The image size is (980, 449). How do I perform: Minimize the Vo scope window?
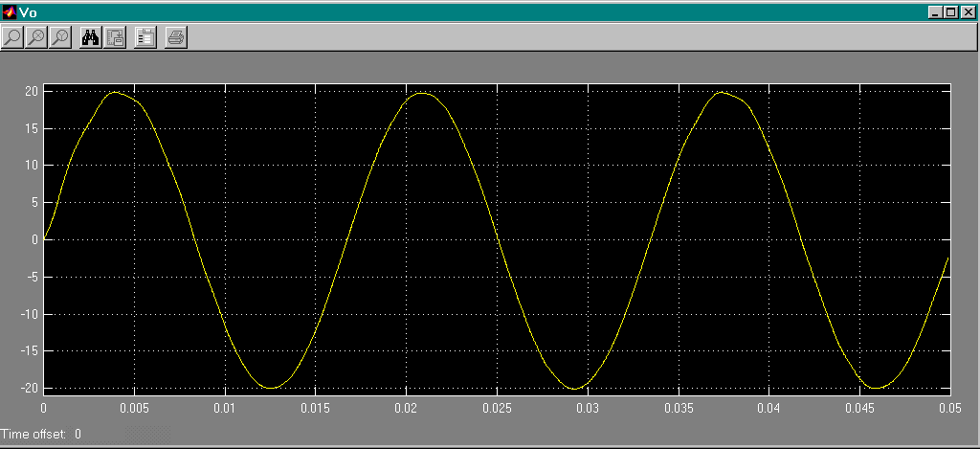tap(935, 12)
